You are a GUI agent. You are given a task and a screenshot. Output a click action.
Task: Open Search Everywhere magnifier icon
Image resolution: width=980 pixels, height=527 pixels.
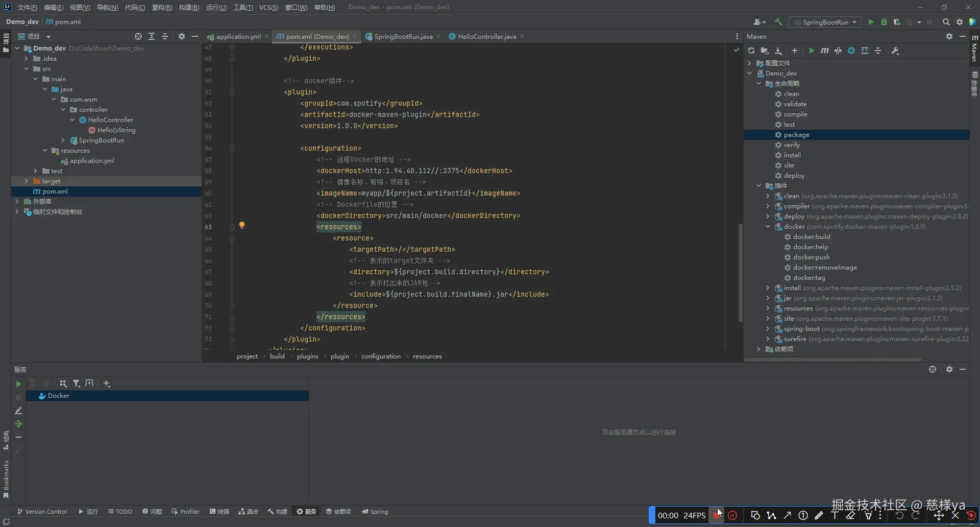click(946, 22)
